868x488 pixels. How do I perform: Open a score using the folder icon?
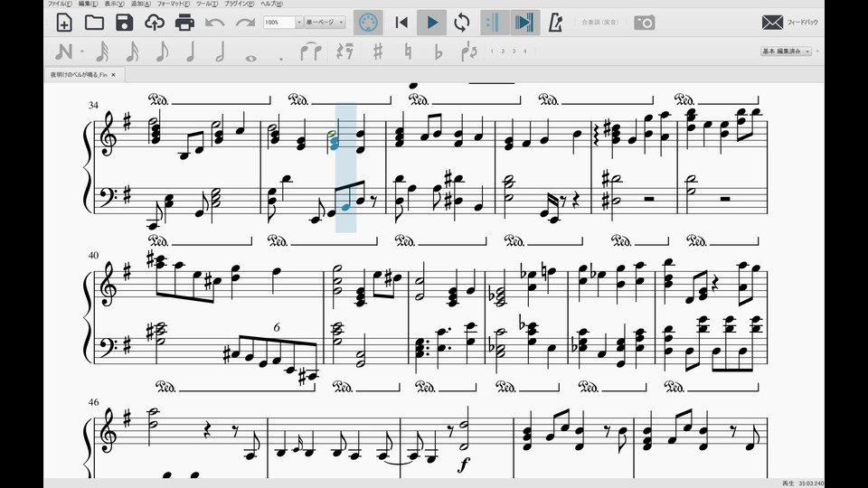click(x=94, y=23)
